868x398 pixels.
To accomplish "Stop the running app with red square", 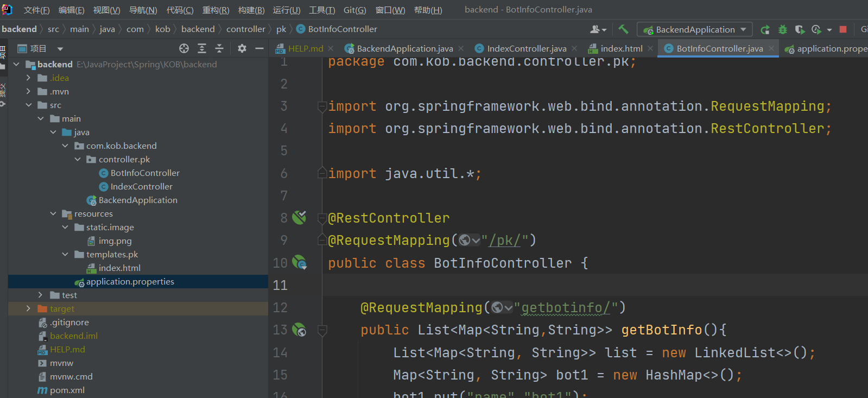I will [x=842, y=29].
